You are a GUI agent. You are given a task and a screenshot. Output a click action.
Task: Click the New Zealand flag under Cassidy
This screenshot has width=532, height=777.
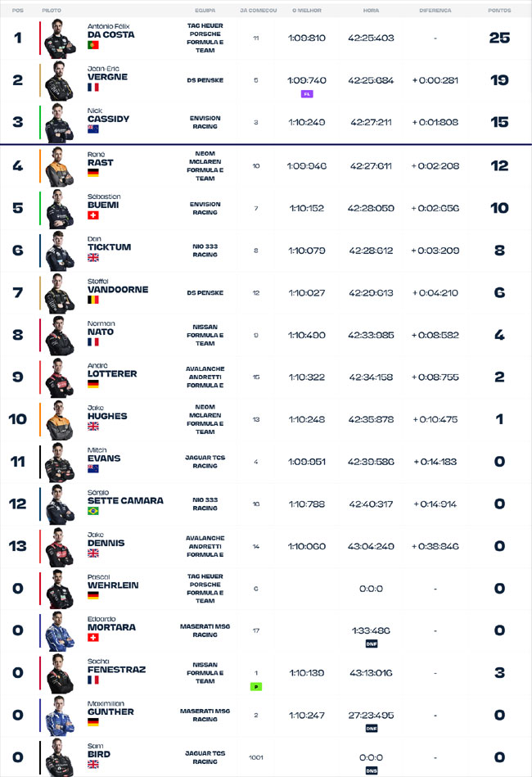click(x=93, y=129)
